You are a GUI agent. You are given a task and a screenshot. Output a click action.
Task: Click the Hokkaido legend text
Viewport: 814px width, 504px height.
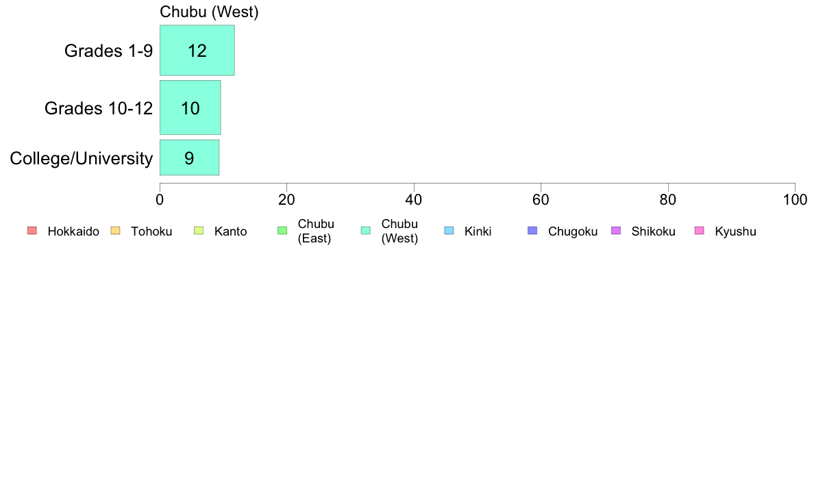(x=73, y=231)
